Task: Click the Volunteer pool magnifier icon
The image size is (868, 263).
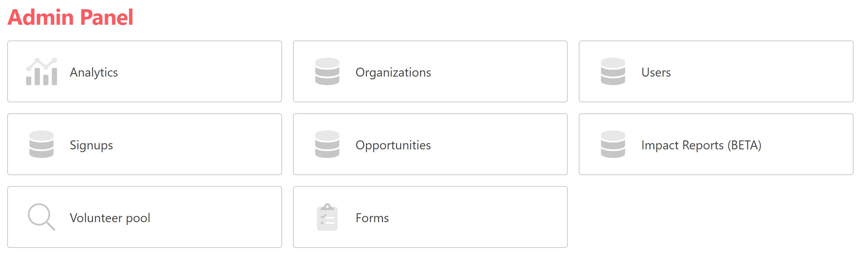Action: (41, 217)
